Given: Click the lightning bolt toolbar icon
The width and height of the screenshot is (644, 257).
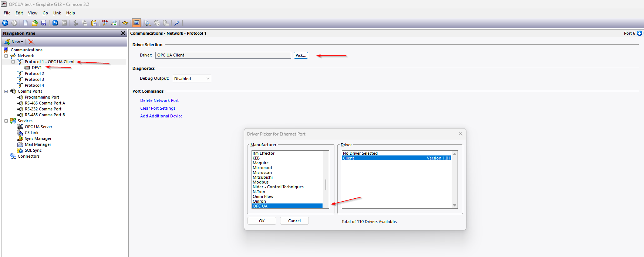Looking at the screenshot, I should pos(177,23).
